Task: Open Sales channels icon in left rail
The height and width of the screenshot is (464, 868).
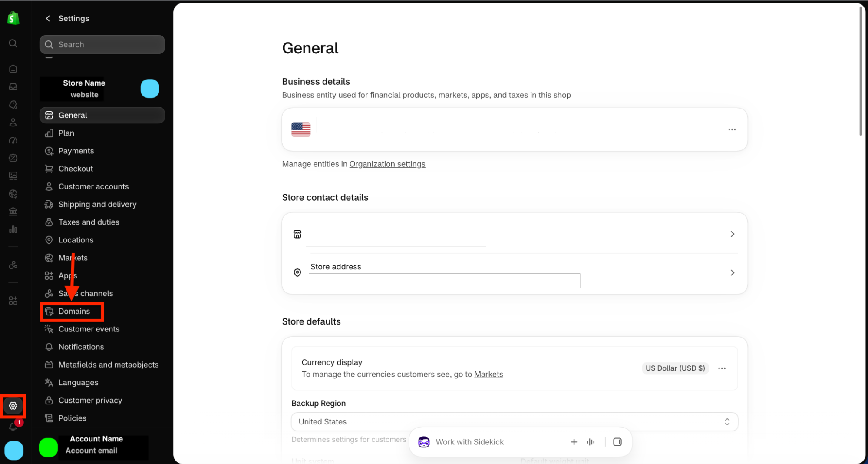Action: pyautogui.click(x=13, y=265)
